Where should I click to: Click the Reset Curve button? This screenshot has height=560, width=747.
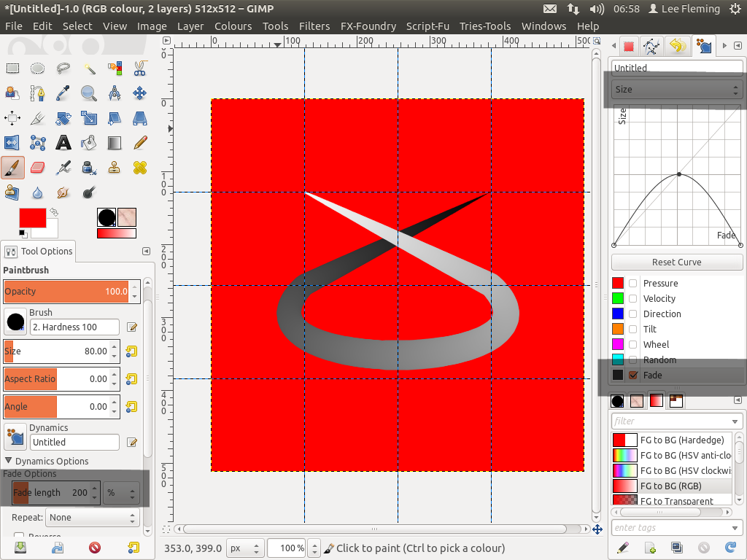(x=677, y=262)
